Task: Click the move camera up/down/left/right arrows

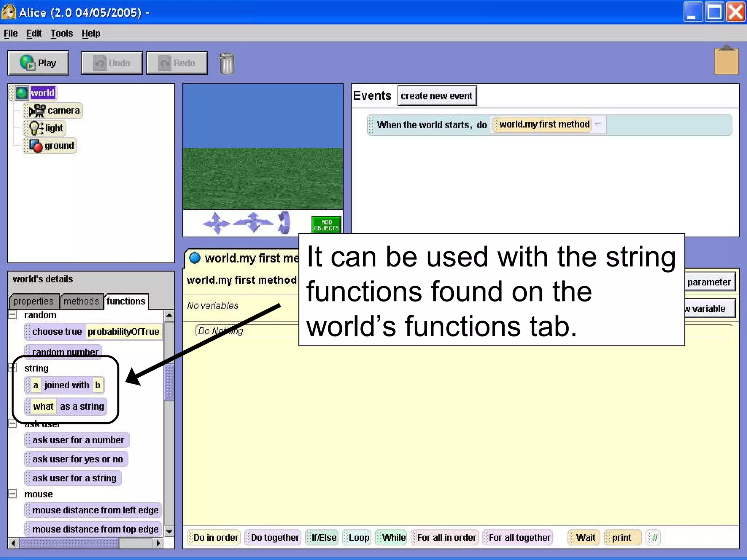Action: click(x=216, y=222)
